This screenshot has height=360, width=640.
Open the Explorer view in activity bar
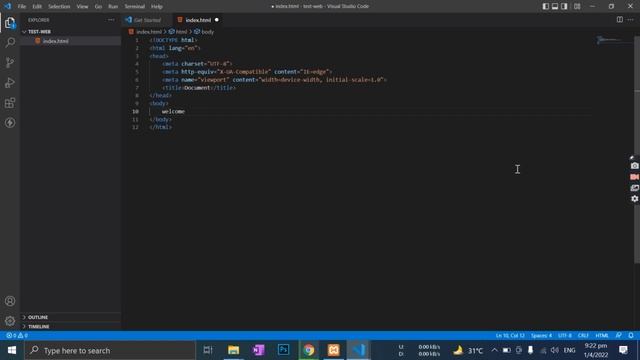tap(10, 23)
